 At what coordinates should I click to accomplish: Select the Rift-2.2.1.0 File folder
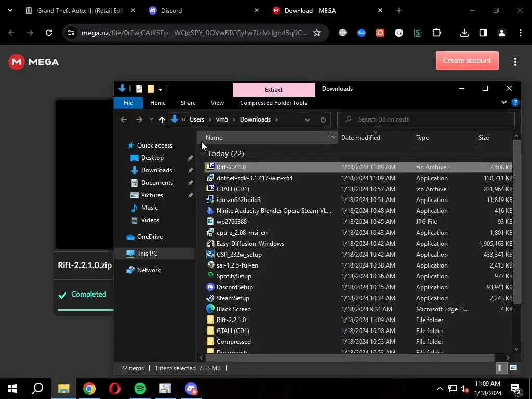358,320
